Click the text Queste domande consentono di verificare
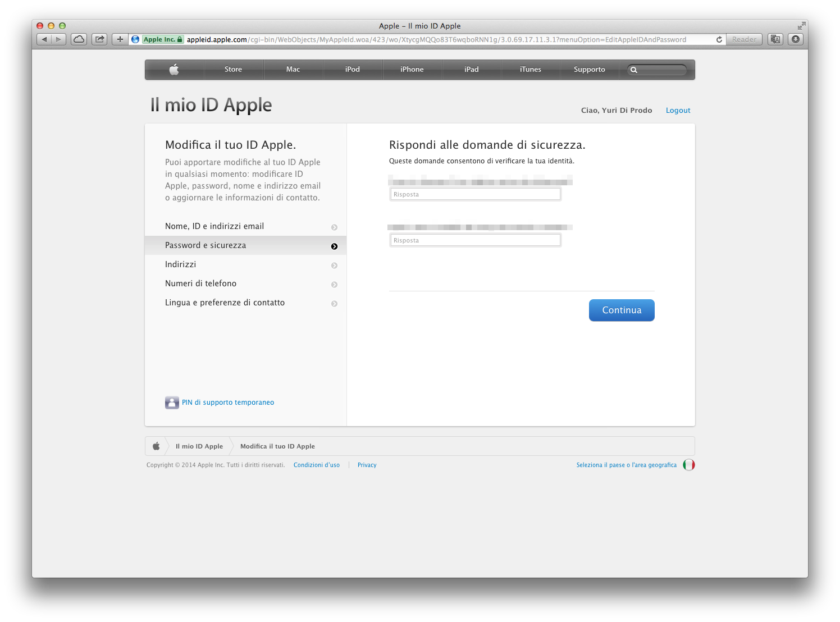The image size is (840, 622). click(482, 161)
